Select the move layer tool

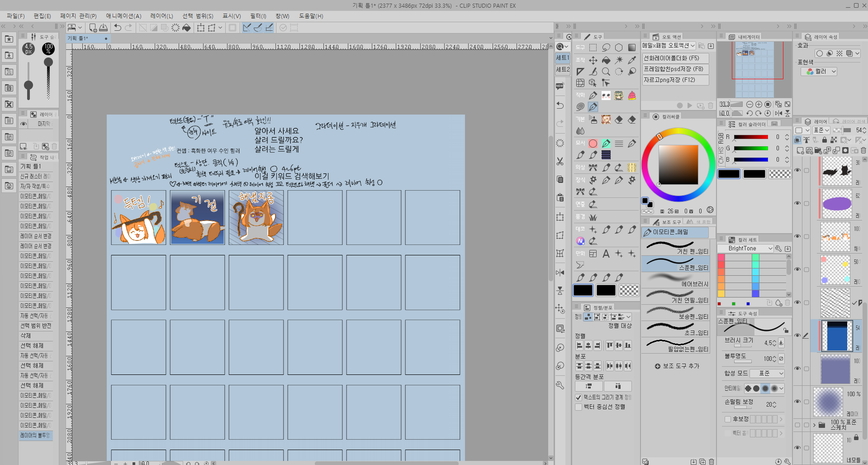pos(593,60)
